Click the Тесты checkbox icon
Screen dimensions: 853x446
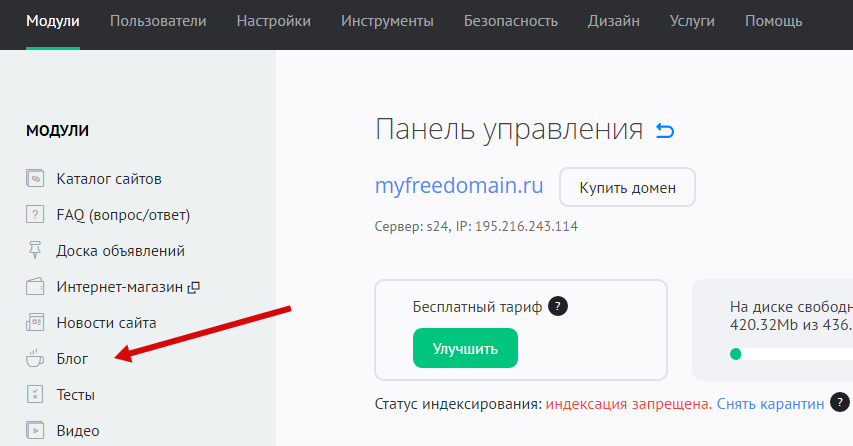point(36,394)
